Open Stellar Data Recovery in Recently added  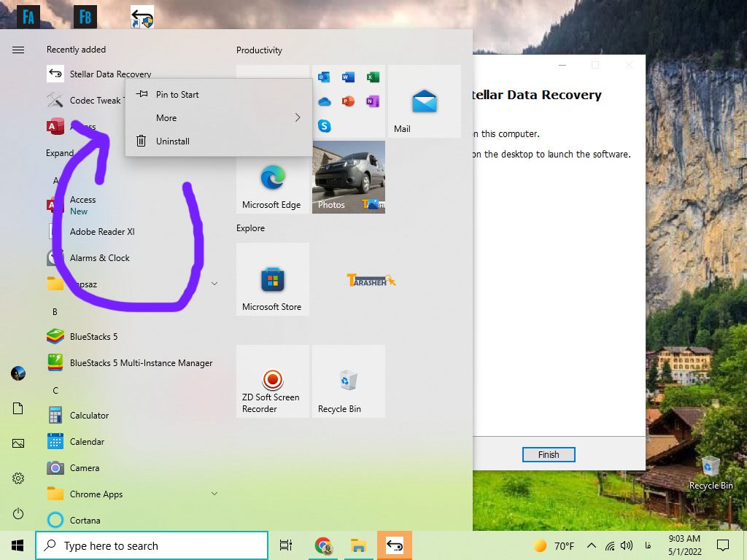tap(99, 74)
